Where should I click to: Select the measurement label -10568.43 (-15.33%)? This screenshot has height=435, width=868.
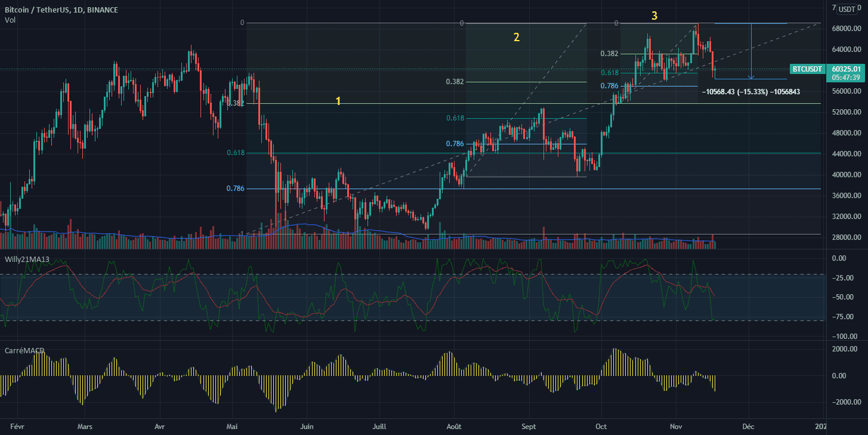coord(750,92)
